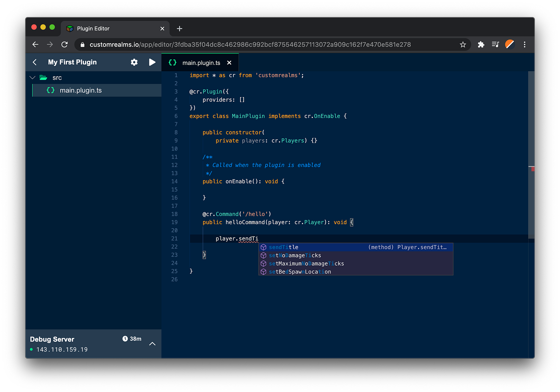Image resolution: width=560 pixels, height=392 pixels.
Task: Open Chrome three-dot menu
Action: pos(524,45)
